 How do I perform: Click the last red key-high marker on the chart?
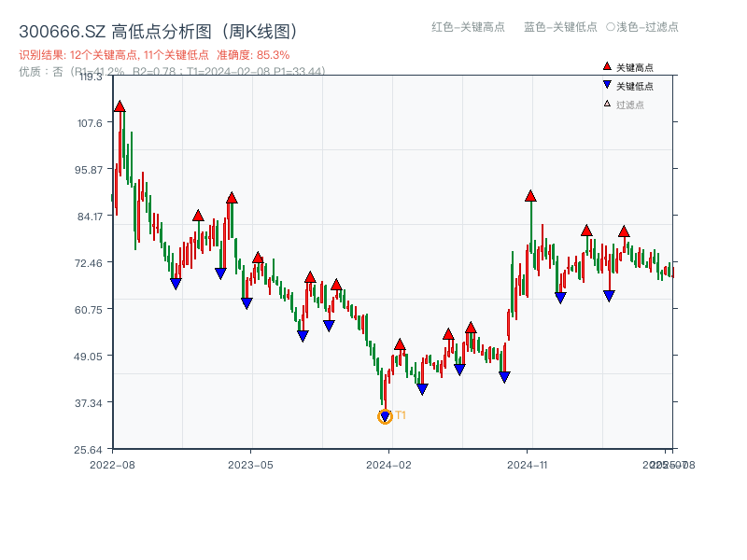point(624,231)
